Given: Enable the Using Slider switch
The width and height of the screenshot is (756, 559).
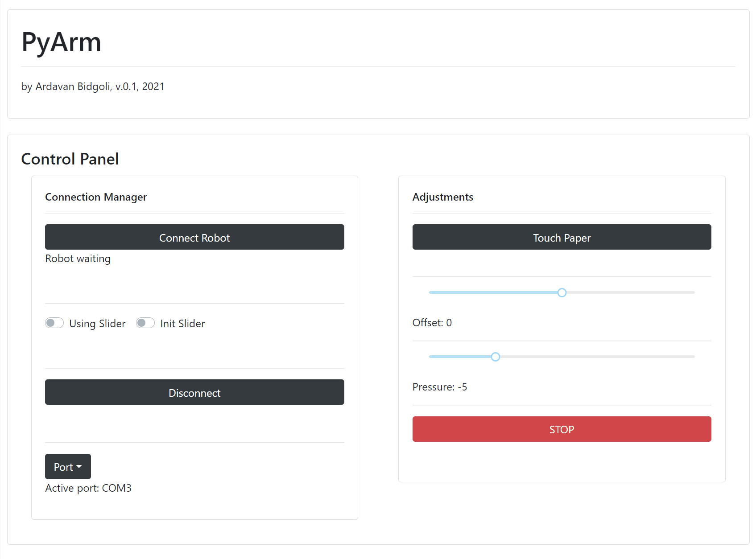Looking at the screenshot, I should (x=54, y=323).
